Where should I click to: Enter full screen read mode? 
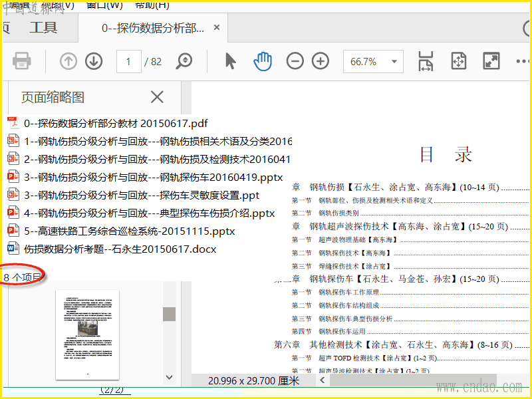pos(491,61)
